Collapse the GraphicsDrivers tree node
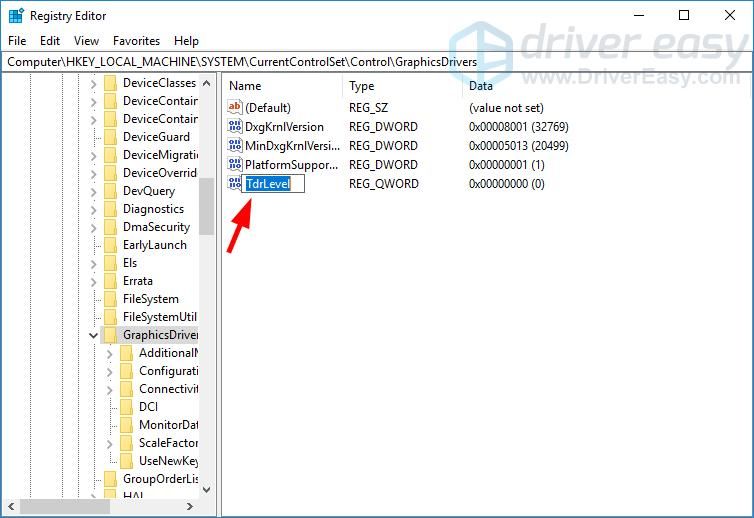This screenshot has width=754, height=518. (x=94, y=335)
